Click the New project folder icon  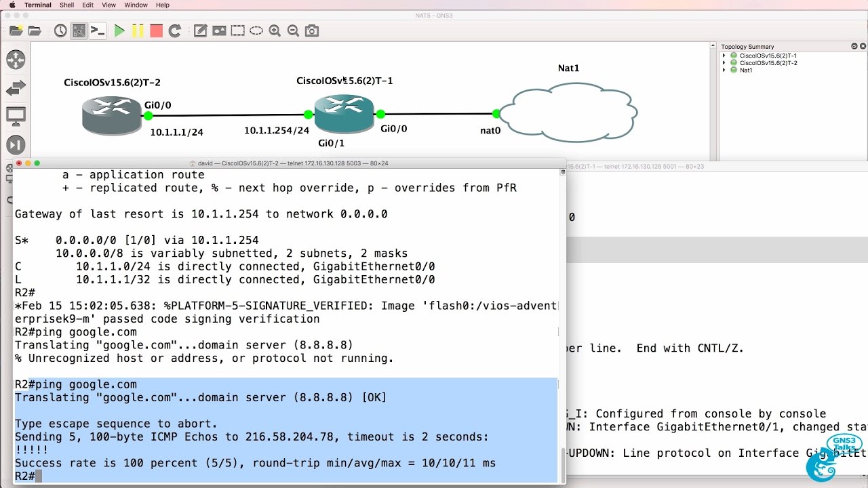(x=16, y=30)
